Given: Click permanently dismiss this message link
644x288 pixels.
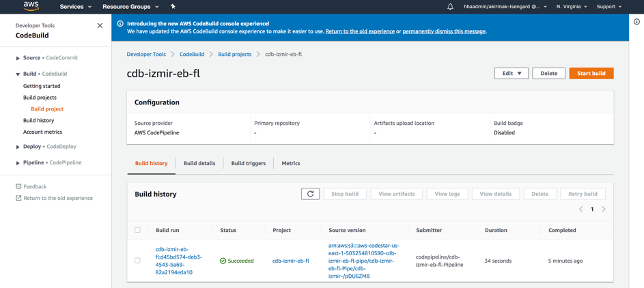Looking at the screenshot, I should 445,31.
